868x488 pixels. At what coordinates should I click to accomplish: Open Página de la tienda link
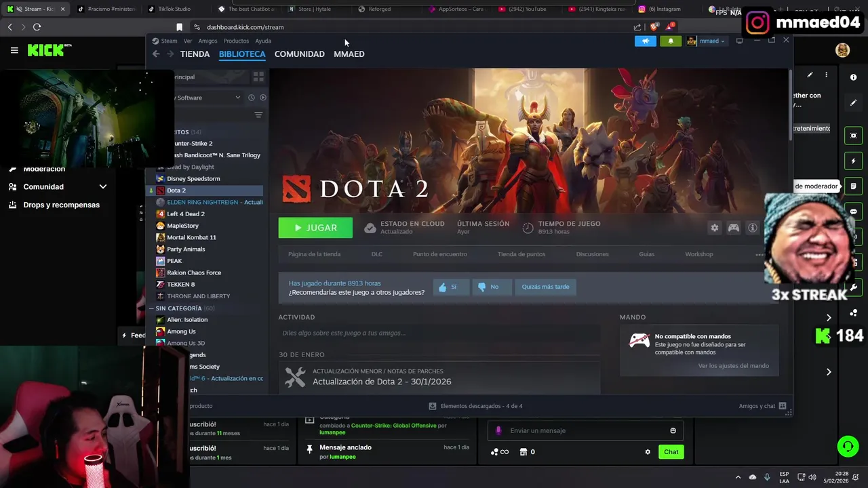pyautogui.click(x=314, y=254)
